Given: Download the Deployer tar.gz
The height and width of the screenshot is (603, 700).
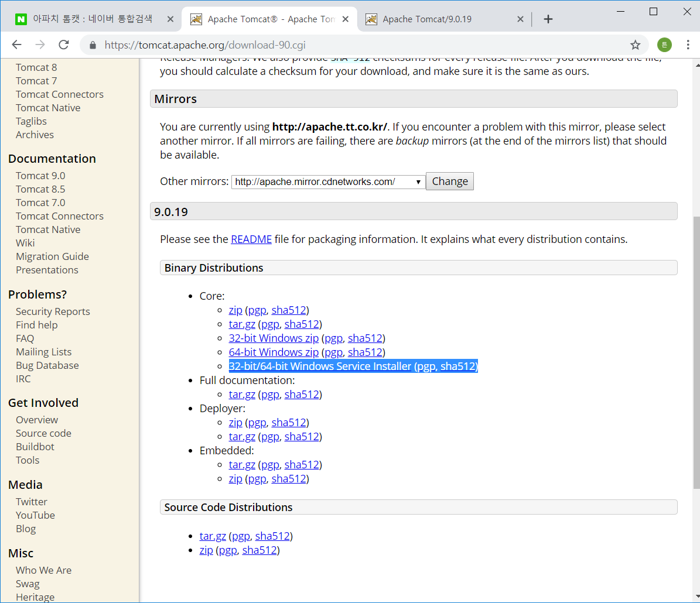Looking at the screenshot, I should point(242,437).
